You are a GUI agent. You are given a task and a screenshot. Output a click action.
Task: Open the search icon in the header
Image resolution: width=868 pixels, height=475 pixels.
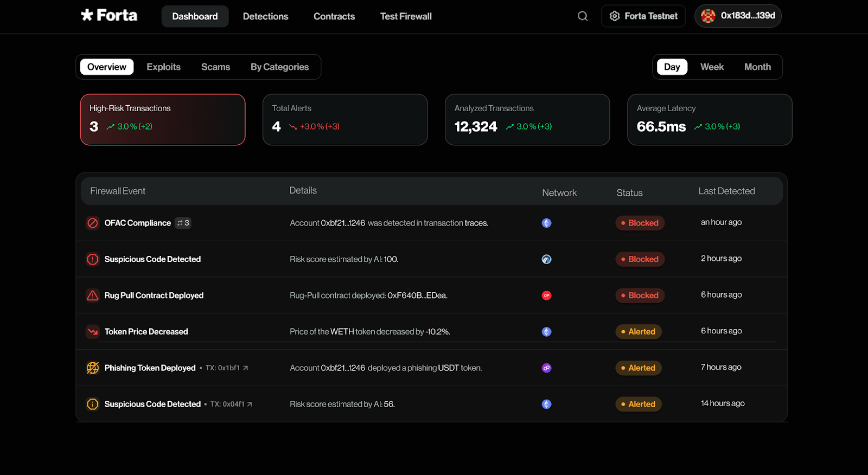tap(583, 16)
